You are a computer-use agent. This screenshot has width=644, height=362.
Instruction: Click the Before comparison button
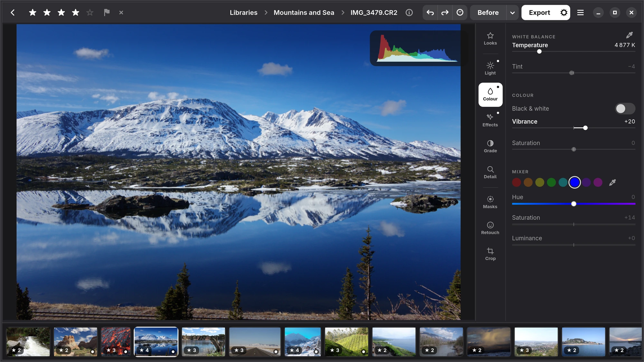click(x=488, y=13)
